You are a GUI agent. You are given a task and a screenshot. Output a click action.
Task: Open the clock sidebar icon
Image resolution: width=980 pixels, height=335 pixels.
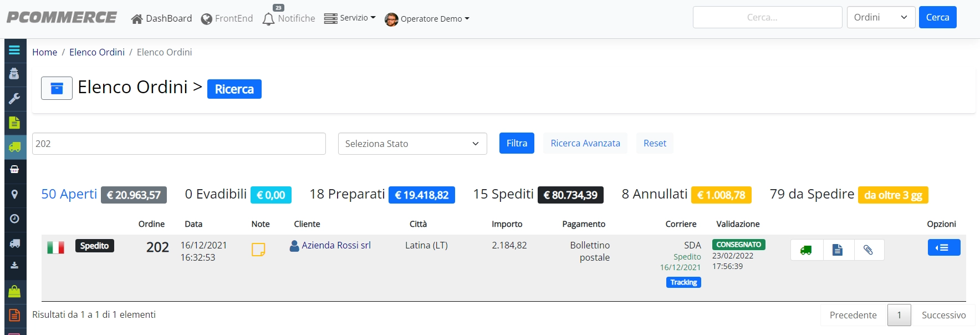14,219
